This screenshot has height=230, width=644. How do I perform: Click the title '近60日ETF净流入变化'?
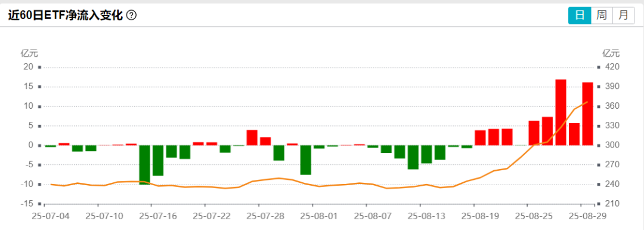66,16
